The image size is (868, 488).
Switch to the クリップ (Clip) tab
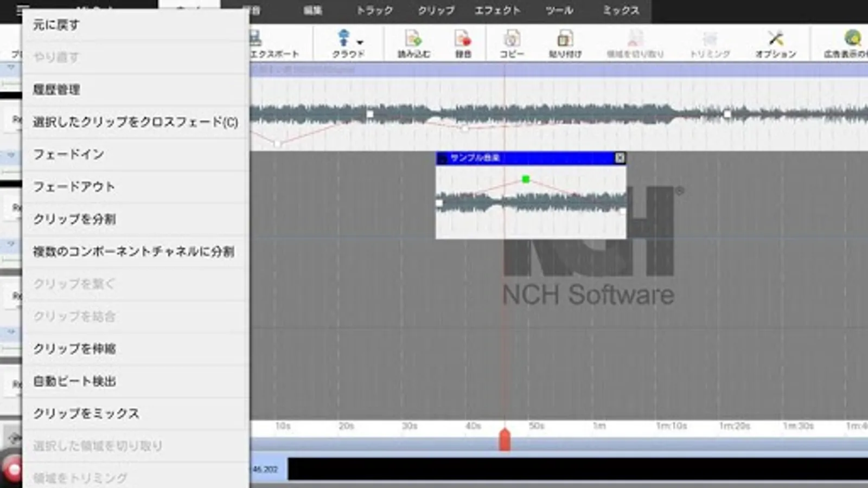(x=436, y=10)
